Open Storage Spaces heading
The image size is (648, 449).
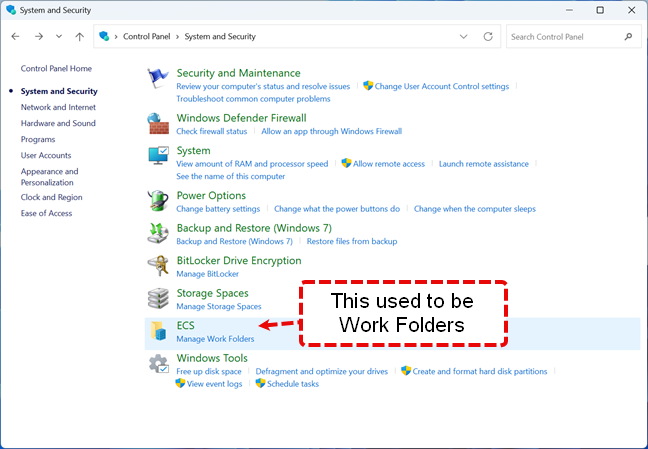coord(212,293)
